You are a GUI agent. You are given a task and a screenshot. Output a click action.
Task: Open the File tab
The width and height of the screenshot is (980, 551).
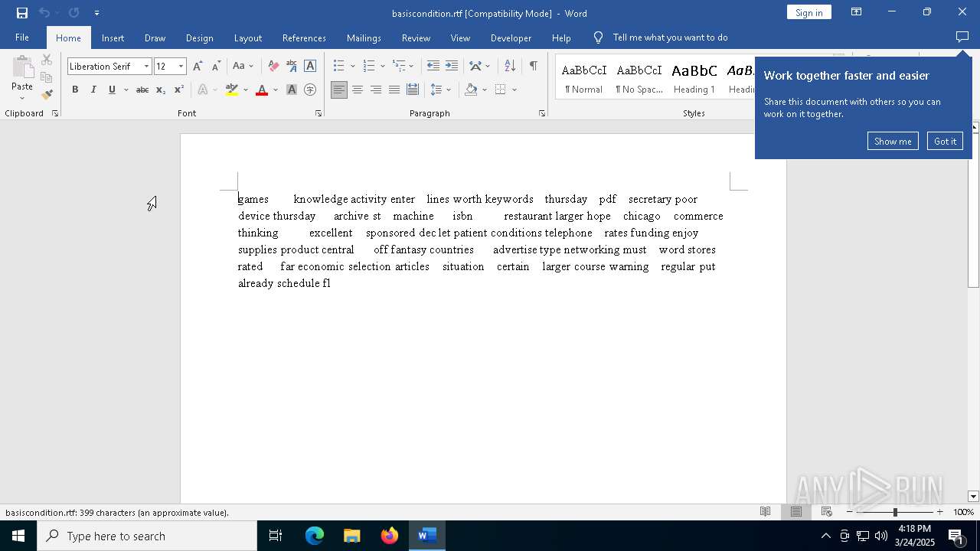pos(22,37)
